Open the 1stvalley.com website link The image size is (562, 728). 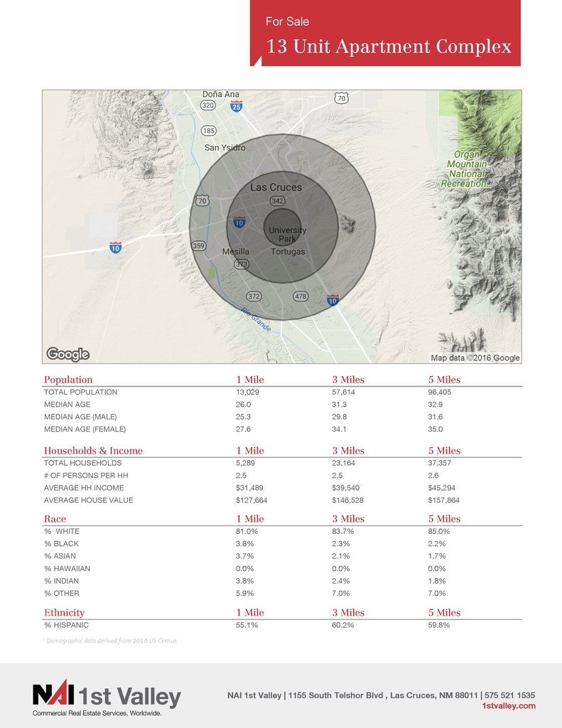click(x=508, y=706)
